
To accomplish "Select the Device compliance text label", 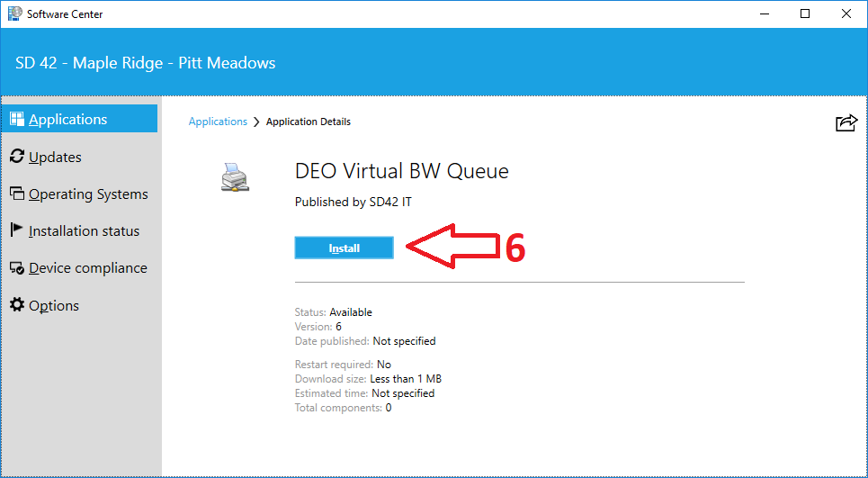I will (x=87, y=268).
